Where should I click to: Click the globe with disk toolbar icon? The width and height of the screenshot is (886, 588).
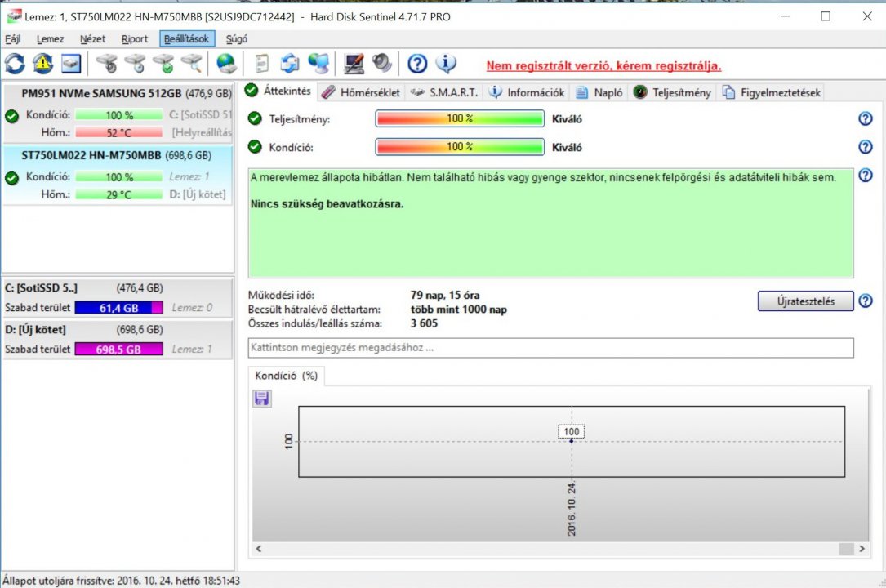[x=226, y=64]
